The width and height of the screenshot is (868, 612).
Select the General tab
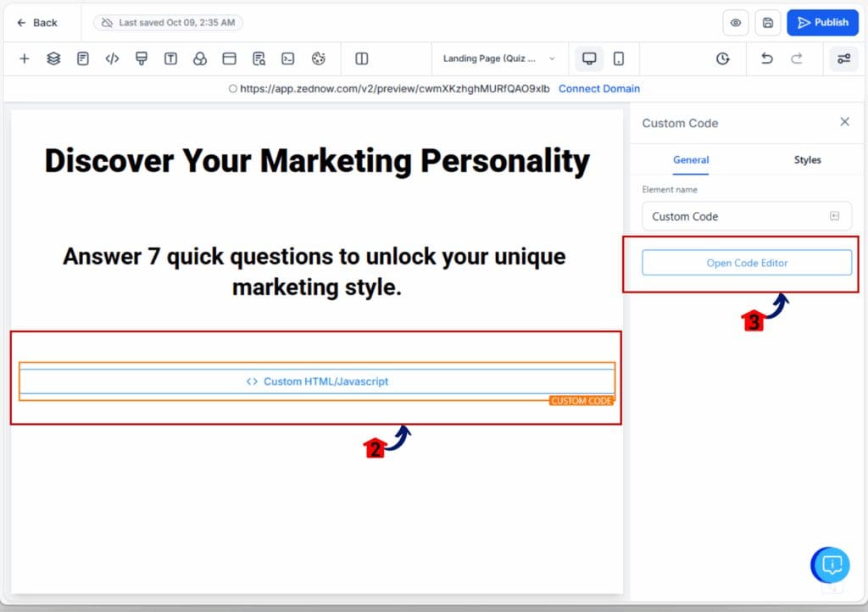coord(691,159)
